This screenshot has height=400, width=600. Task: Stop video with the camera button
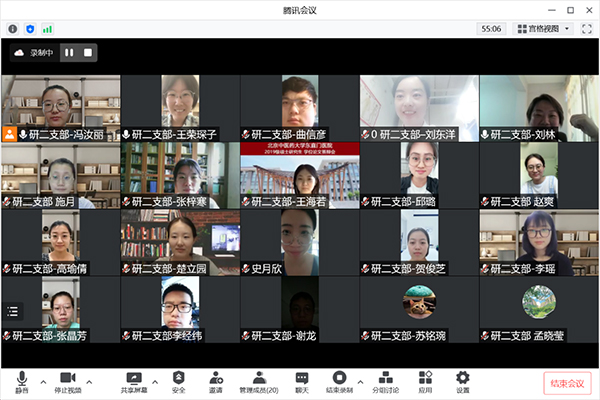click(66, 380)
